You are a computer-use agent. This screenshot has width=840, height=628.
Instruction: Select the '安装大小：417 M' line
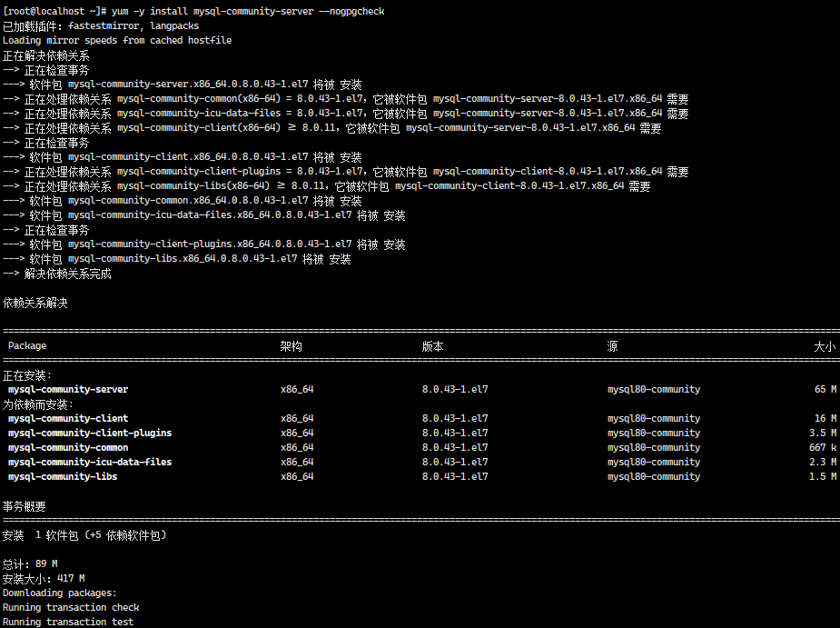(x=44, y=578)
